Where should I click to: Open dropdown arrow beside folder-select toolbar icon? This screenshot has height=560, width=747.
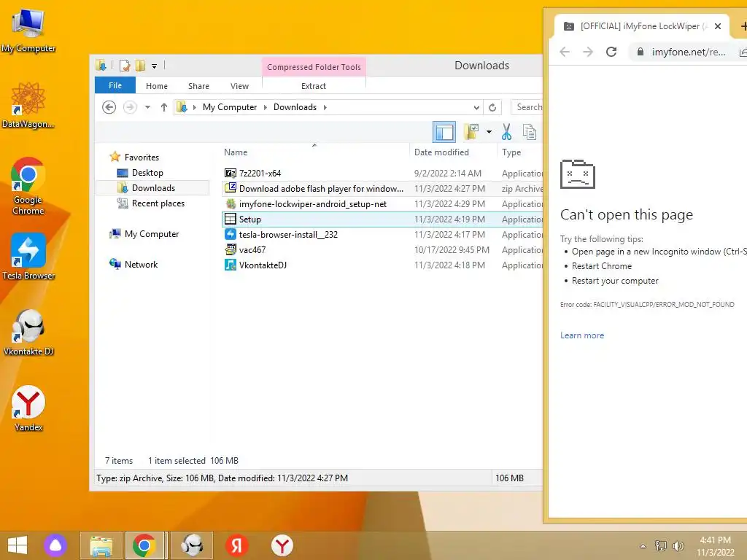point(489,132)
